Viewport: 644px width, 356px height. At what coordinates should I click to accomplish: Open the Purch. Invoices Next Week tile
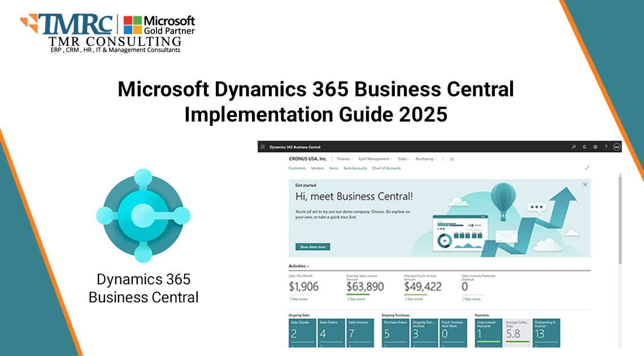454,333
